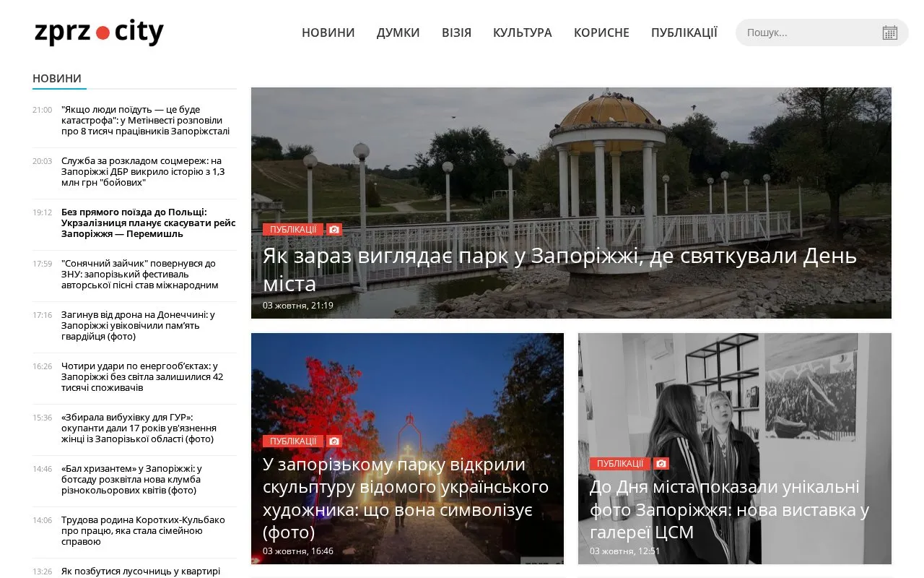Click camera icon on sculpture article card
This screenshot has width=924, height=578.
point(334,441)
